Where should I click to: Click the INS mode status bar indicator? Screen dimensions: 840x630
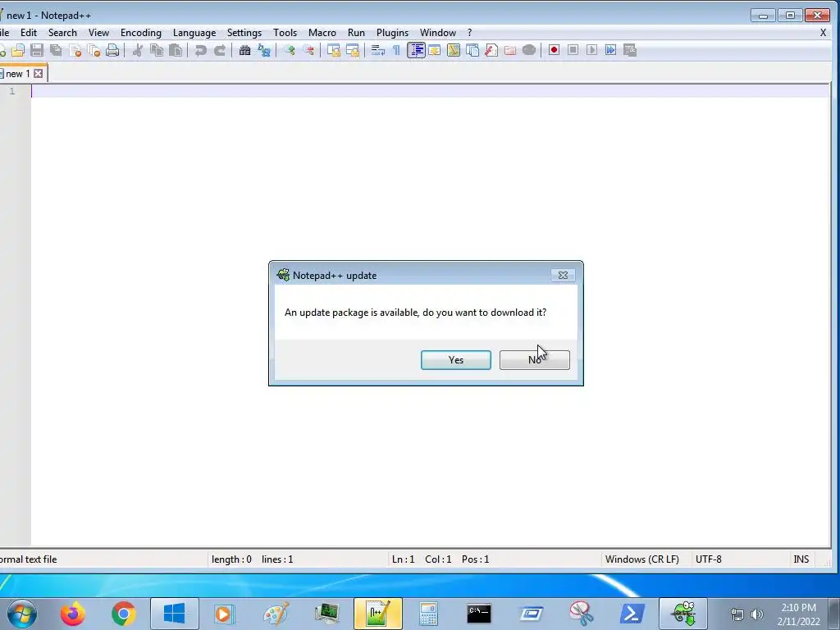801,559
